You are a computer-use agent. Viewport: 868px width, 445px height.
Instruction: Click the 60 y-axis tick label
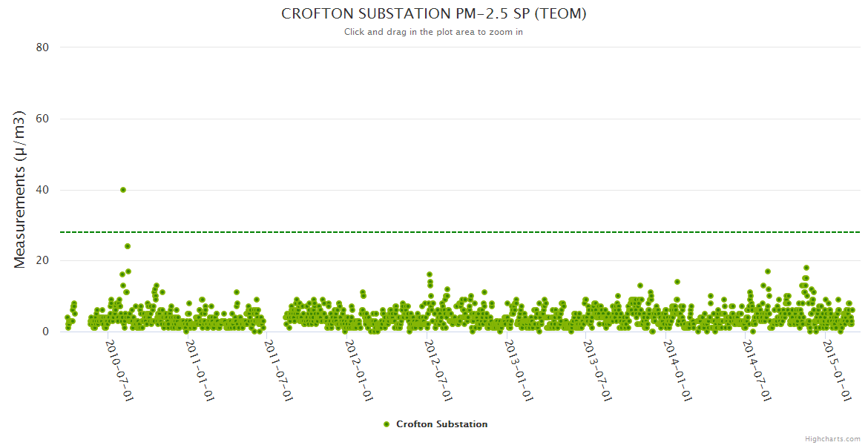pos(42,119)
